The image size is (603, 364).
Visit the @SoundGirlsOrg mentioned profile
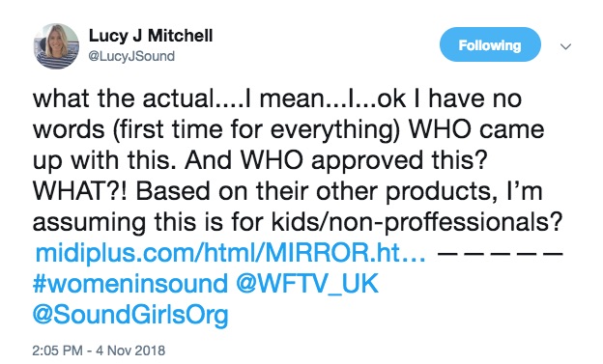click(130, 316)
